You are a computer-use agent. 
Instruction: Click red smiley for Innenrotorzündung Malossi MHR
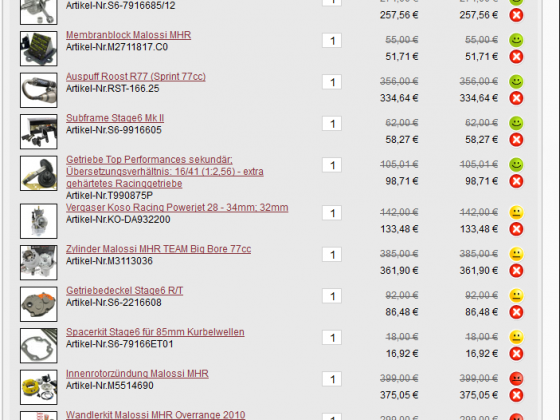[516, 379]
